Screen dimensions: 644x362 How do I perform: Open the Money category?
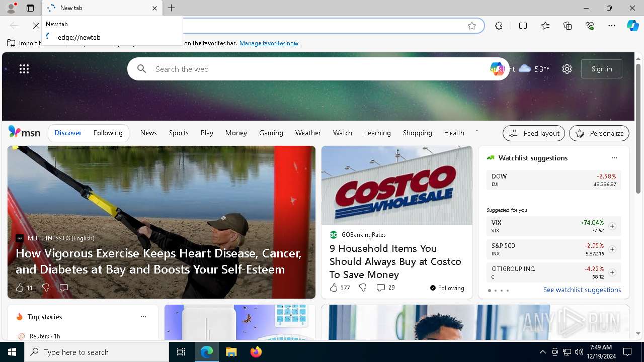coord(236,133)
